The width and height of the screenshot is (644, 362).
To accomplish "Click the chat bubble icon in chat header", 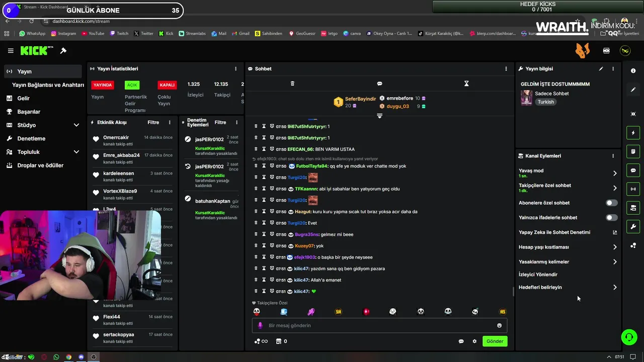I will tap(379, 83).
